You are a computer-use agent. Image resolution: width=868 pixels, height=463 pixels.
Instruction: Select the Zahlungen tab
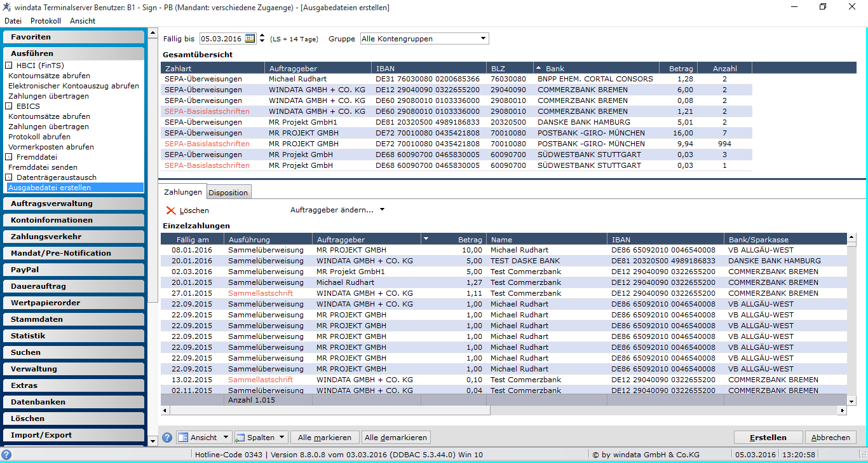182,192
